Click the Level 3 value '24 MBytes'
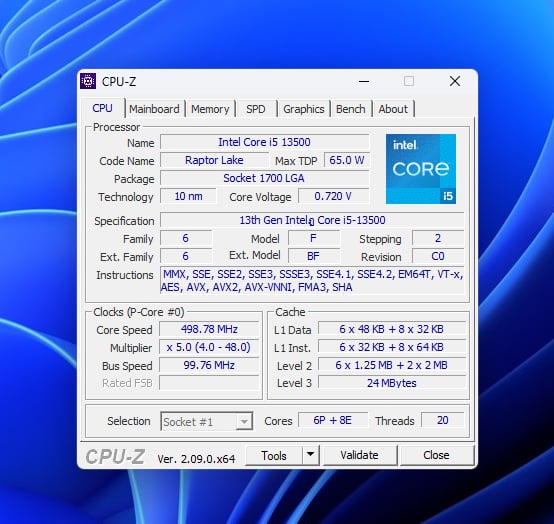Viewport: 554px width, 524px height. click(x=391, y=383)
